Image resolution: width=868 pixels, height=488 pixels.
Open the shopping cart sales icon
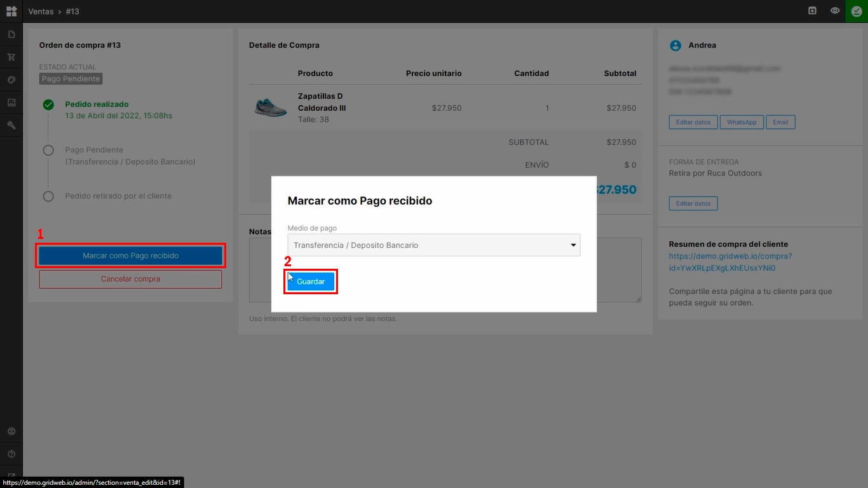click(11, 57)
